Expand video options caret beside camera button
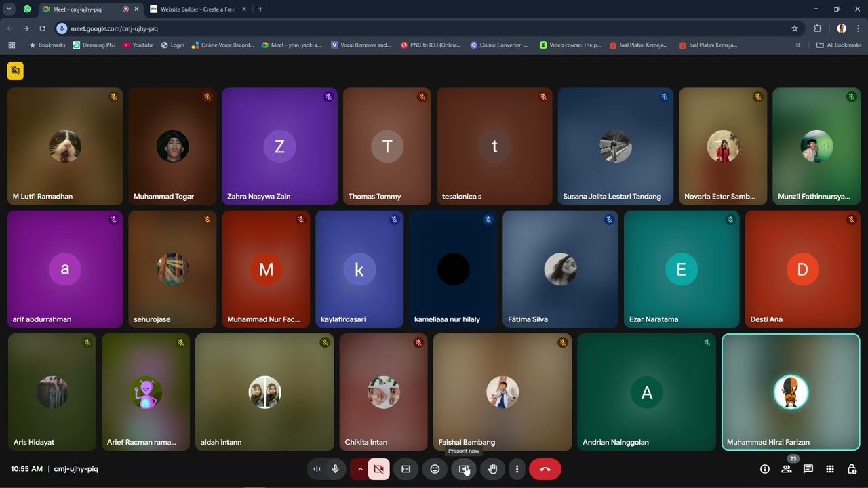Image resolution: width=868 pixels, height=488 pixels. point(360,469)
